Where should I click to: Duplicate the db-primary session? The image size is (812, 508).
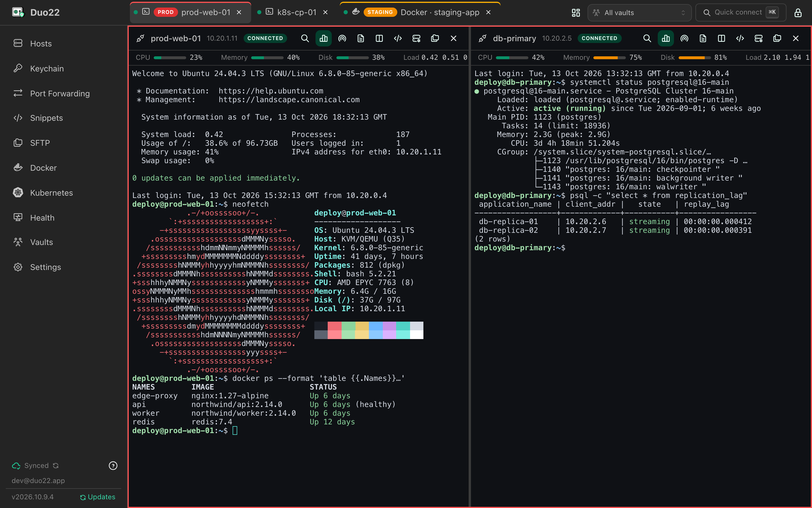(x=777, y=38)
